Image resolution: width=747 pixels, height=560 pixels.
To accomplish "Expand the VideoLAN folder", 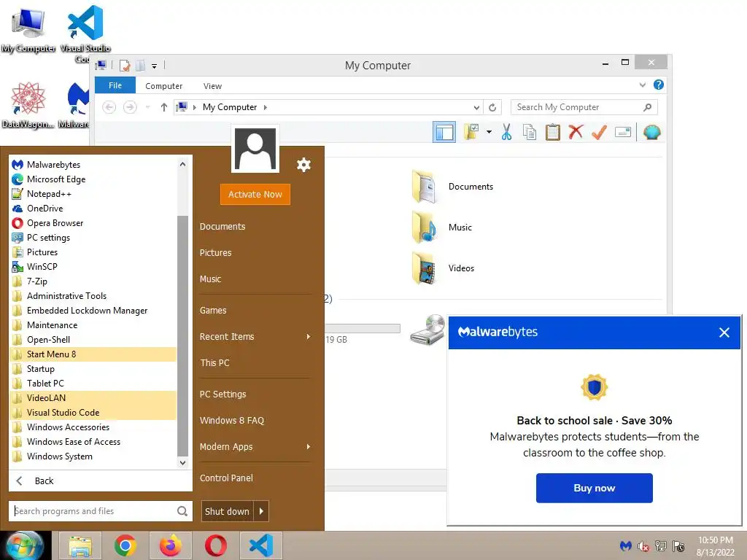I will 93,398.
